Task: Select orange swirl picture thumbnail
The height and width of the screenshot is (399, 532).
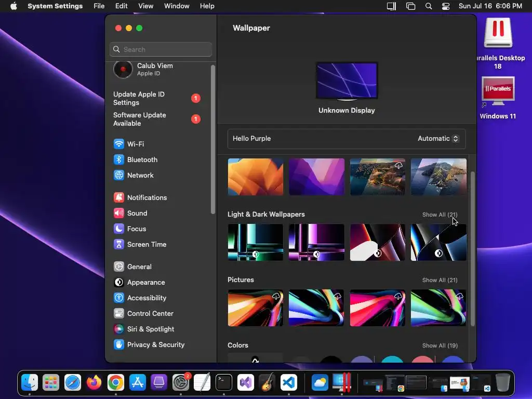Action: (x=256, y=308)
